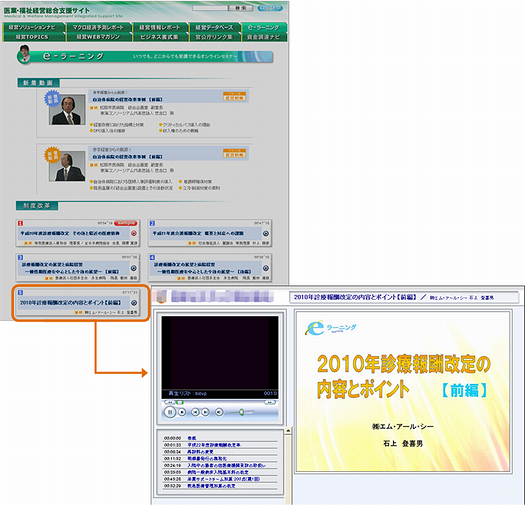Click the red sample badge on card 1
Screen dimensions: 525x505
coord(126,223)
